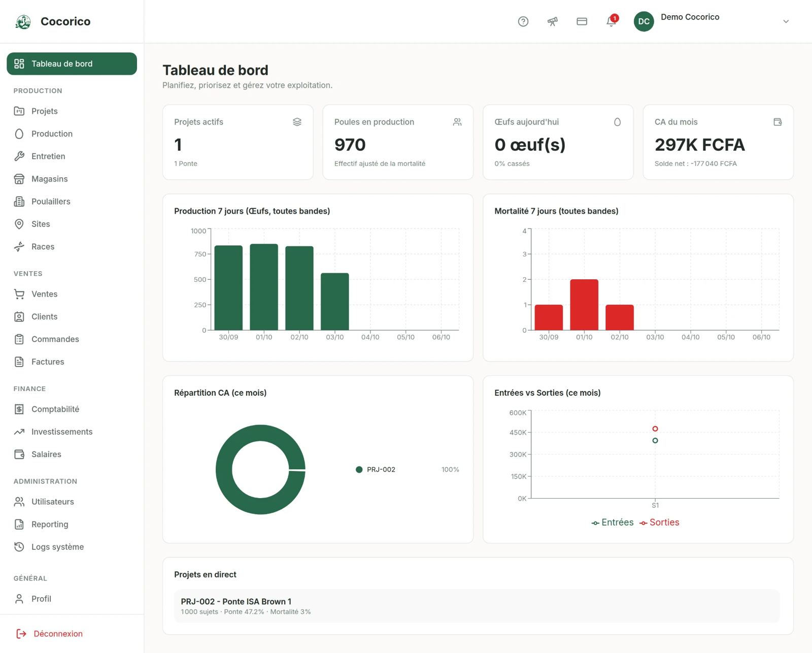
Task: Open the PRJ-002 - Ponte ISA Brown 1 project row
Action: click(x=477, y=606)
